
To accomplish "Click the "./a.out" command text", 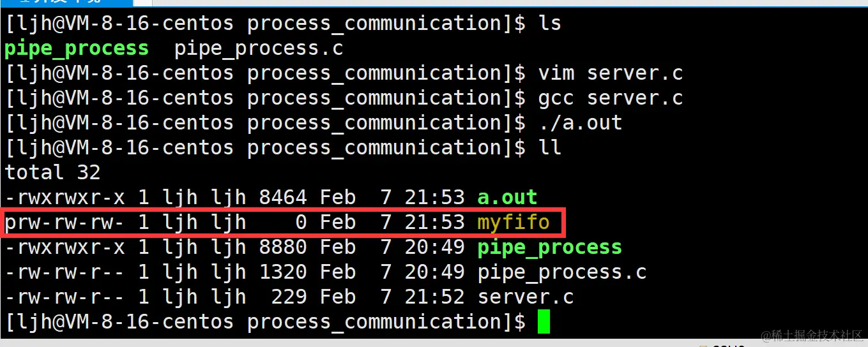I will point(580,122).
